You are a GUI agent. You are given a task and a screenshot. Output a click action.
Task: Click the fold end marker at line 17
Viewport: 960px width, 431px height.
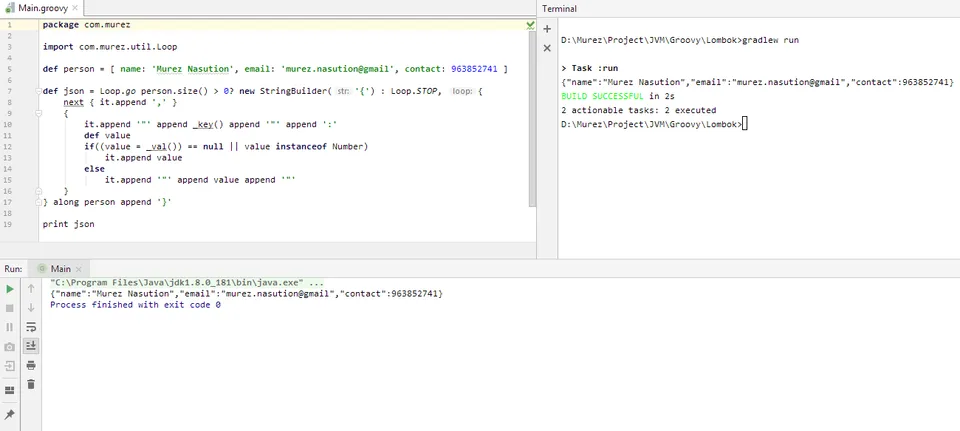(x=39, y=201)
